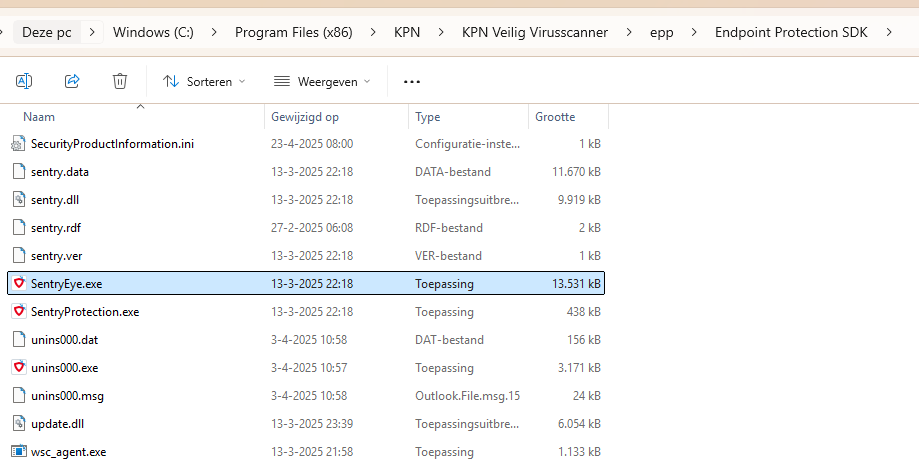This screenshot has width=919, height=465.
Task: Click the DATA-bestand type cell
Action: pos(453,172)
